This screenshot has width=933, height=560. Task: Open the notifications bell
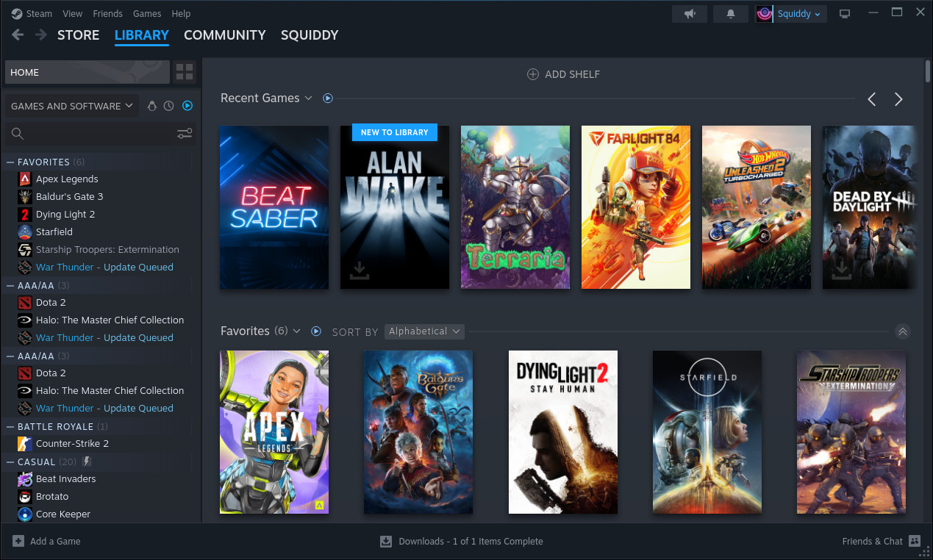point(731,14)
